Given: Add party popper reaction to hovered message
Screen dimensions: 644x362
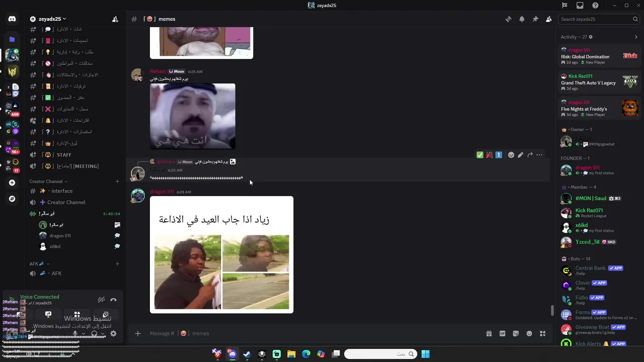Looking at the screenshot, I should 489,155.
